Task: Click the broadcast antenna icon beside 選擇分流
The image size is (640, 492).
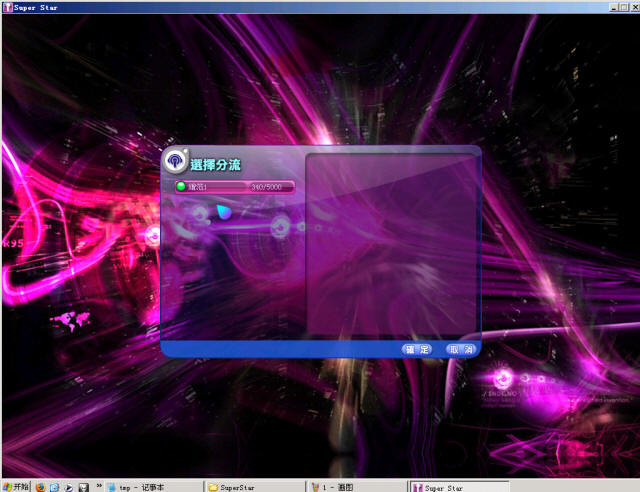Action: [x=176, y=161]
